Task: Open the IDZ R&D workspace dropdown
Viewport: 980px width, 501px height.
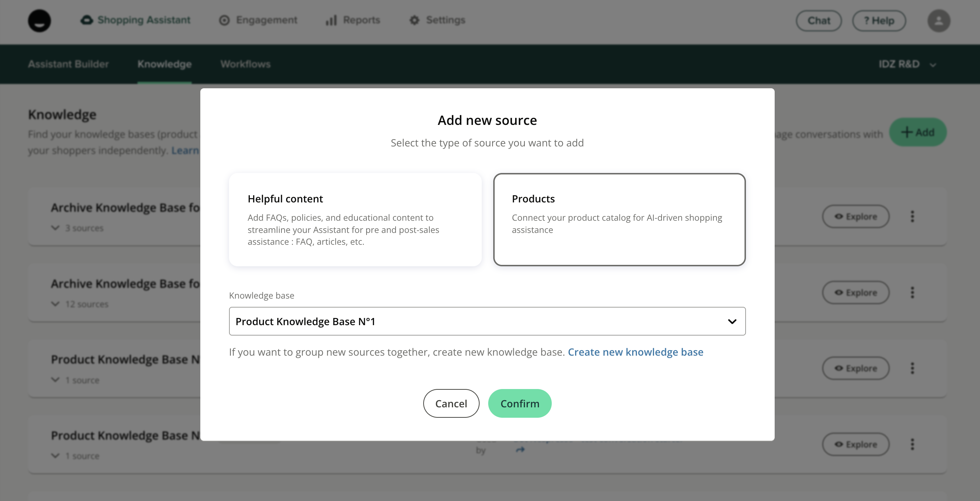Action: click(x=907, y=64)
